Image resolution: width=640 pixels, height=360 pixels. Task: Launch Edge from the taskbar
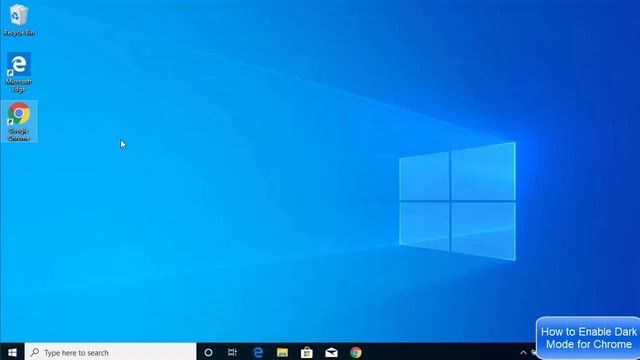pyautogui.click(x=258, y=352)
